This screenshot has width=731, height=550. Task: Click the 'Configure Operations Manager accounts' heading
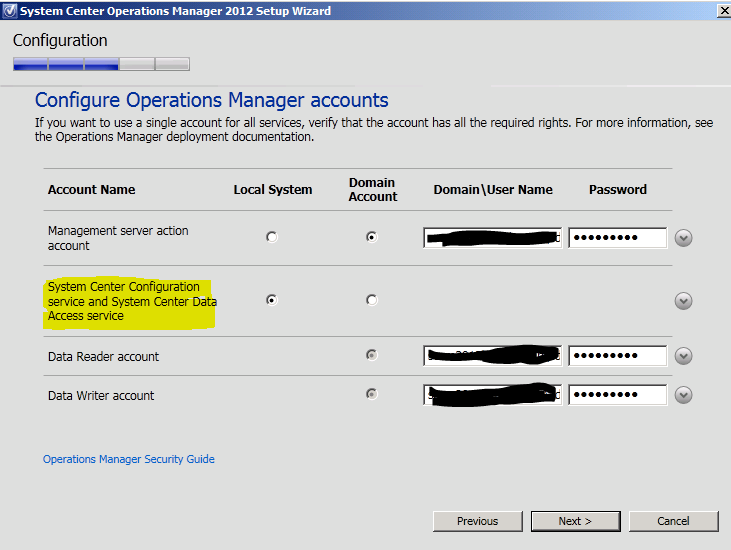(212, 100)
